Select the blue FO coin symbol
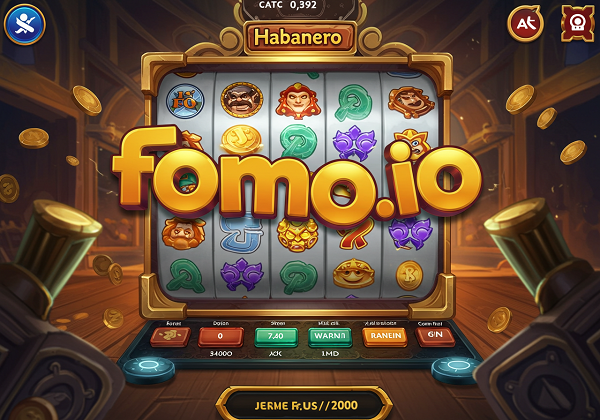This screenshot has width=600, height=420. (x=185, y=101)
